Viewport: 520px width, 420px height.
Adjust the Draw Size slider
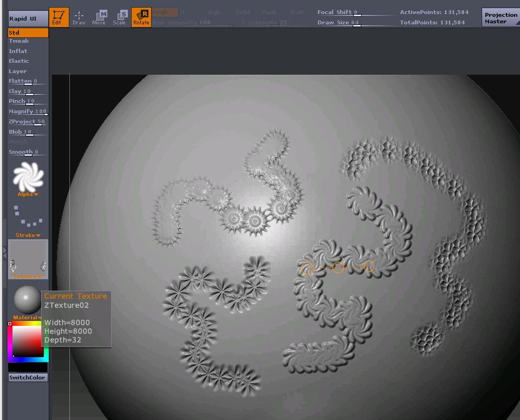tap(356, 23)
